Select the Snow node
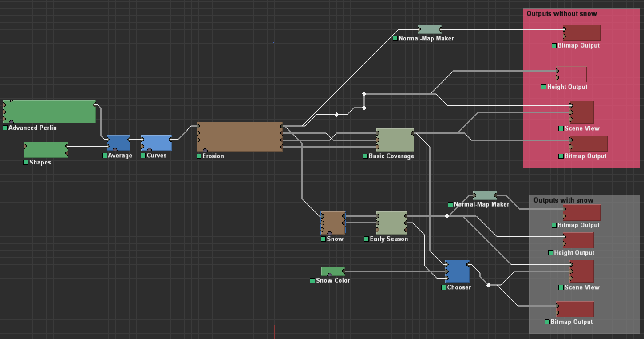The height and width of the screenshot is (339, 644). [333, 223]
